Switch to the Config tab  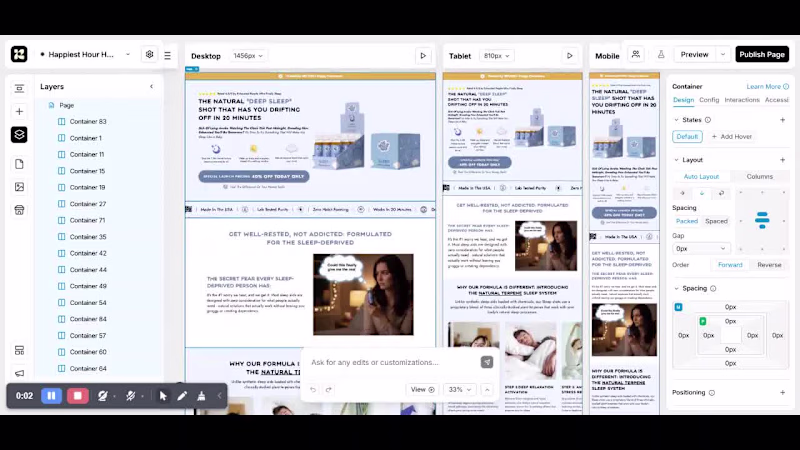(709, 99)
